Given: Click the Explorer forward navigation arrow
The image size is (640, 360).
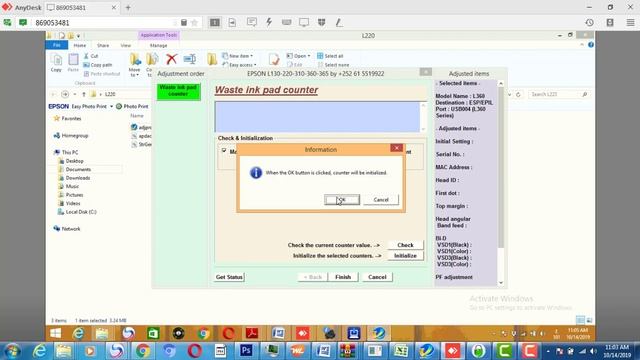Looking at the screenshot, I should click(65, 94).
